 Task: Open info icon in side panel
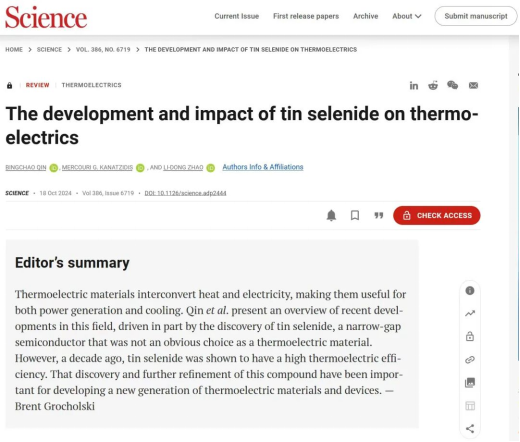[470, 291]
